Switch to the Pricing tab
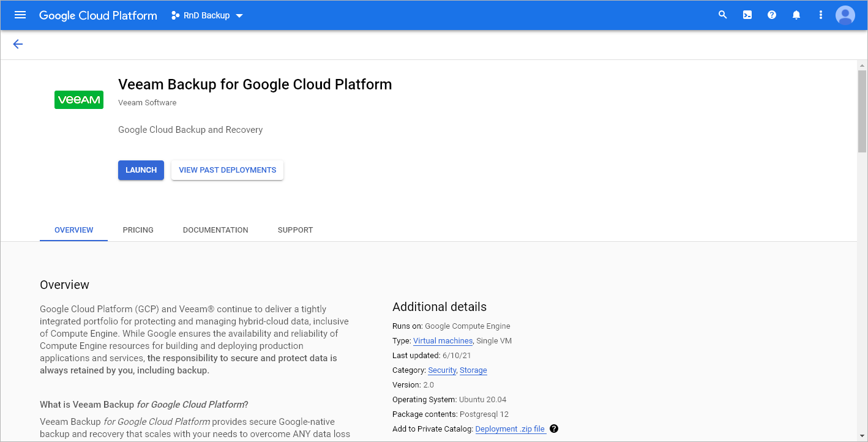 click(138, 230)
